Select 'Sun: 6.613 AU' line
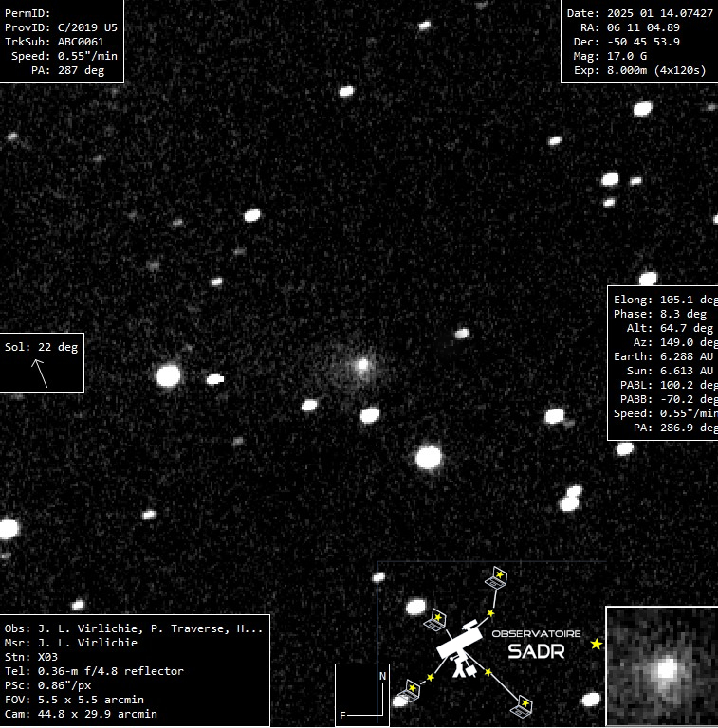 pos(670,371)
